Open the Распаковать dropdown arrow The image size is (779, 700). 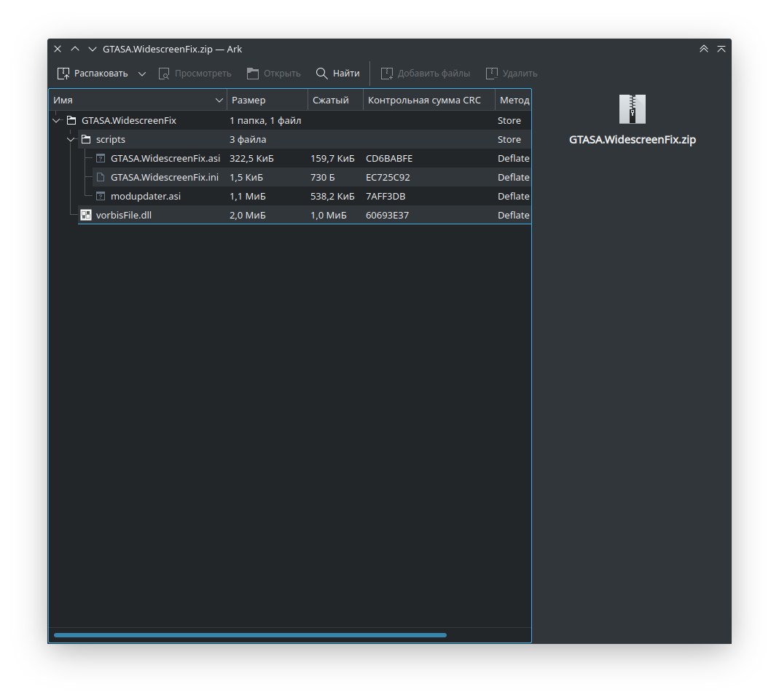(142, 74)
